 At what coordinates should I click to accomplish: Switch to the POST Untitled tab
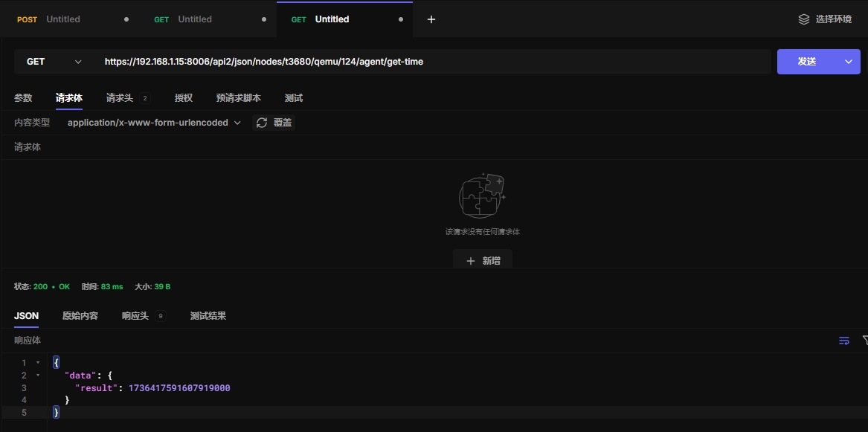tap(62, 19)
